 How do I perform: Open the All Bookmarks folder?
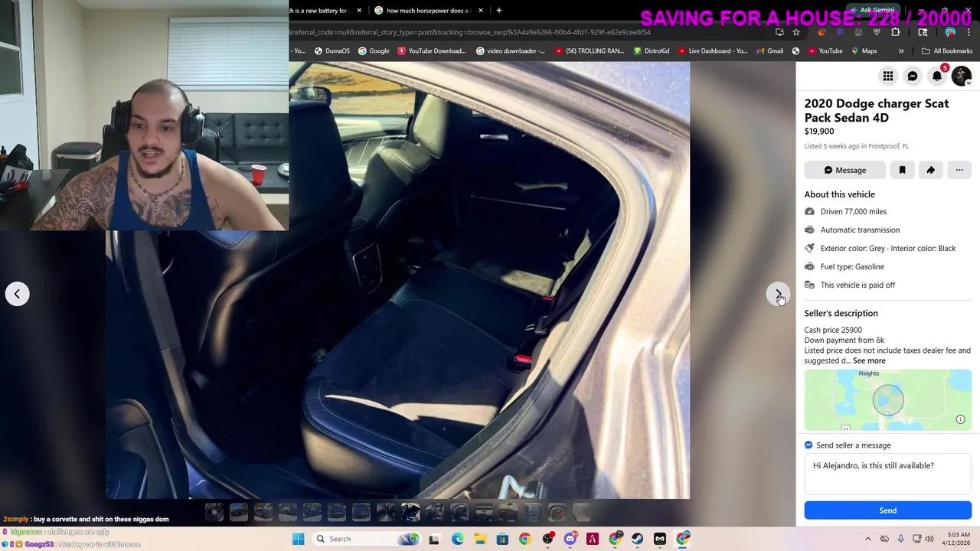point(947,51)
